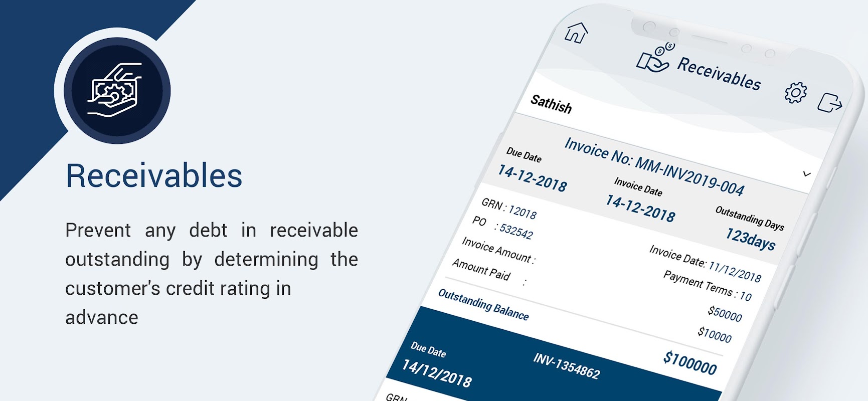
Task: Click the $10000 amount paid value
Action: 714,334
